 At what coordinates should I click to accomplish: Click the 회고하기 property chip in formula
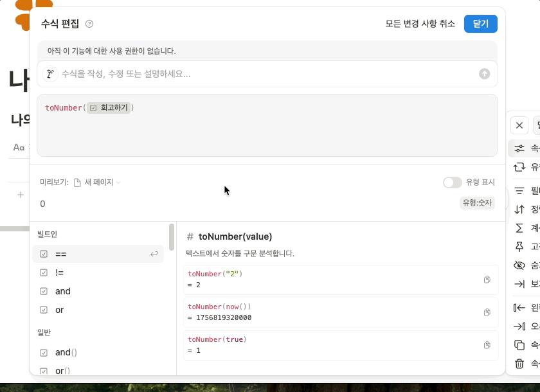tap(109, 107)
